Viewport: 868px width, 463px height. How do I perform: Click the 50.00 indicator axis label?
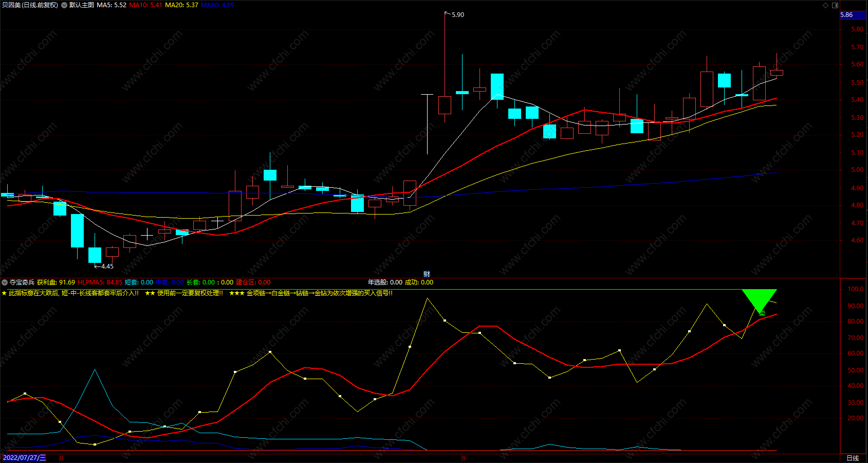tap(856, 370)
